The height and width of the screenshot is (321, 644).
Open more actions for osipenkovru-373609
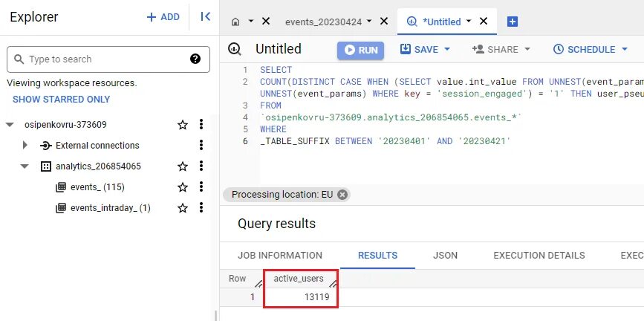click(201, 124)
